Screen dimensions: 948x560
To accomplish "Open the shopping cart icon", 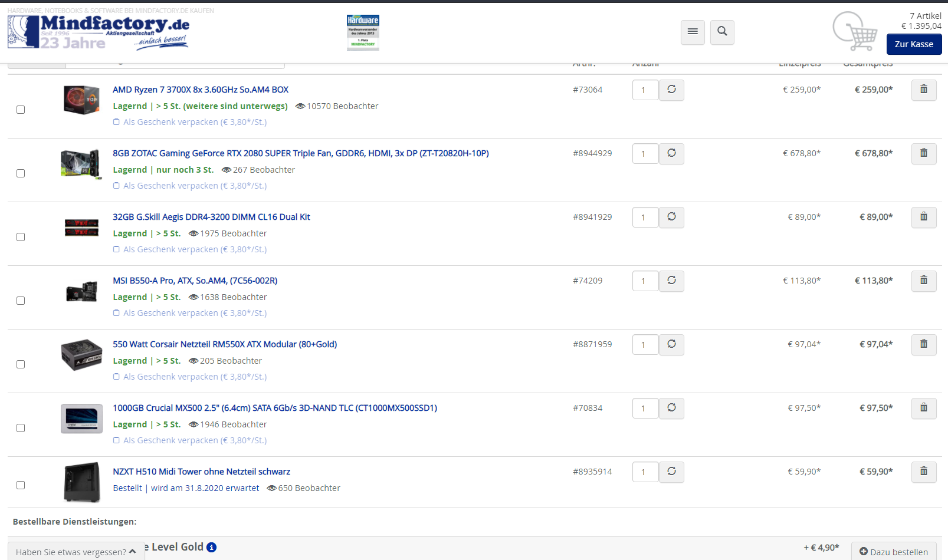I will (x=855, y=31).
